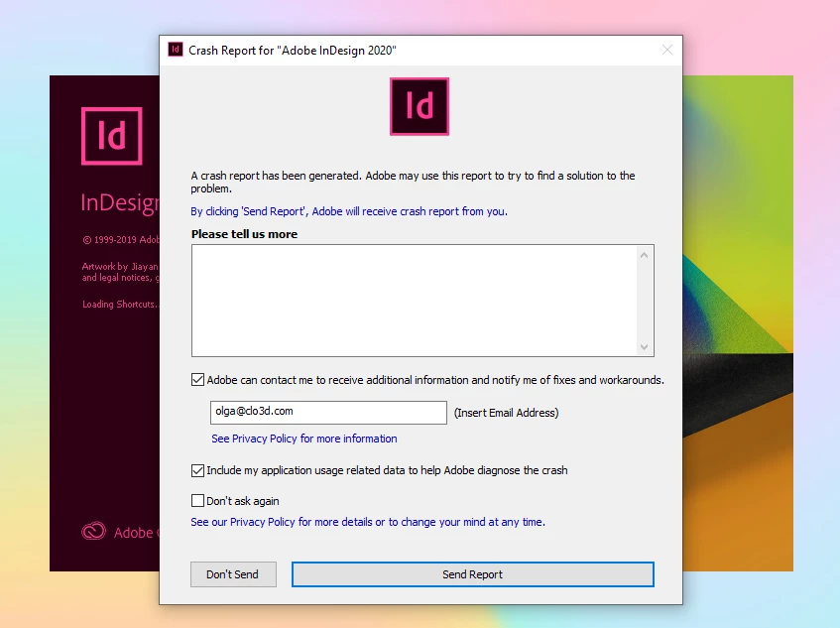Enable the Don't ask again checkbox
The width and height of the screenshot is (840, 628).
pos(197,500)
